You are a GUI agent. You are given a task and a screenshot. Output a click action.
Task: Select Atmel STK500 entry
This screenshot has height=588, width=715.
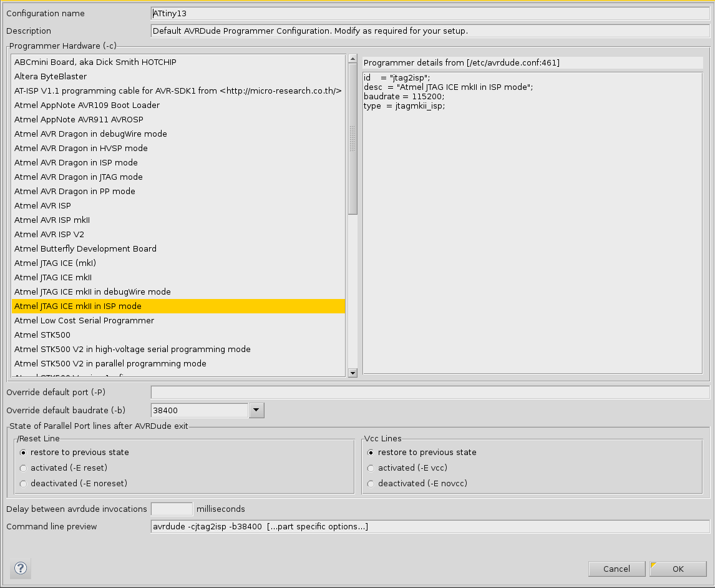178,335
